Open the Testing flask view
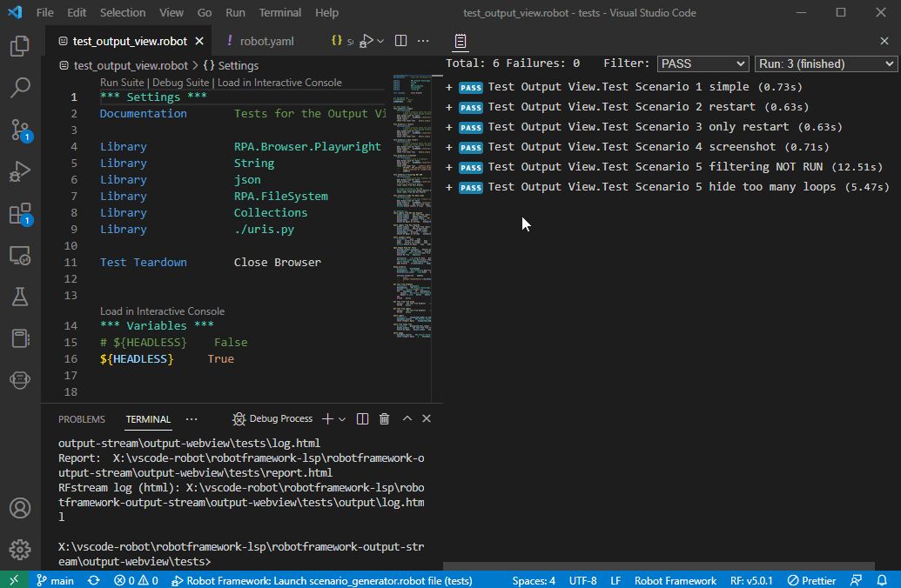This screenshot has height=588, width=901. click(x=20, y=297)
